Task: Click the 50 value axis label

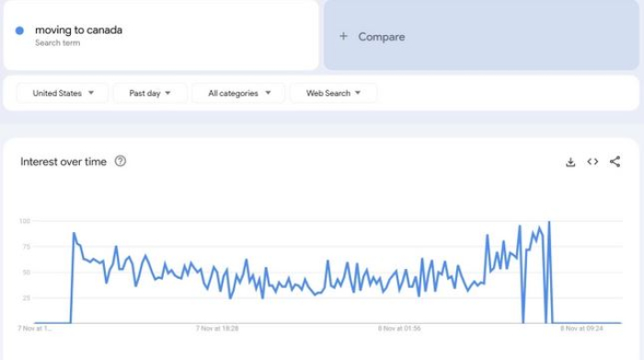Action: [27, 273]
